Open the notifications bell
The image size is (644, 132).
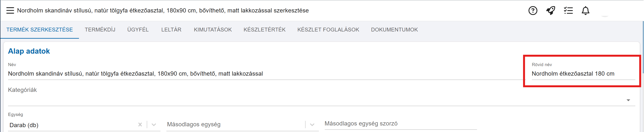pos(586,11)
